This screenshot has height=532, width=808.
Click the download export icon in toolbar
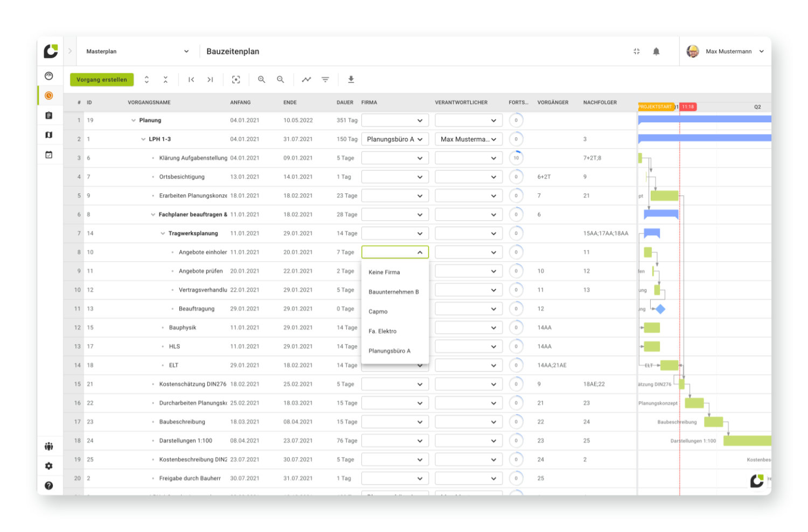[x=351, y=80]
